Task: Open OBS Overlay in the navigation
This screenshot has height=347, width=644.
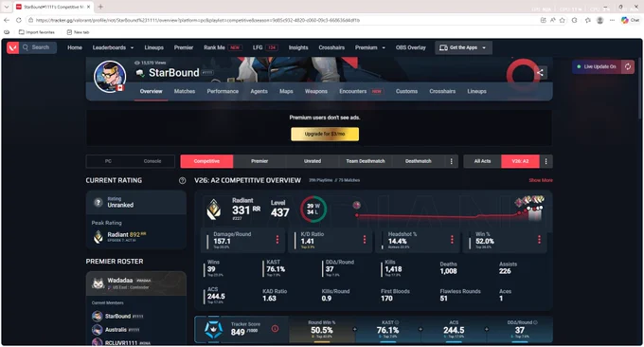Action: point(411,47)
